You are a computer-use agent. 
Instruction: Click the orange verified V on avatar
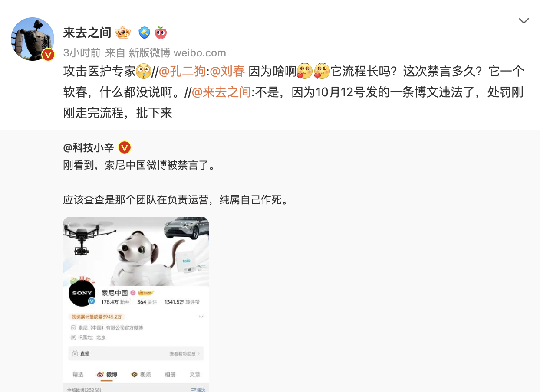pyautogui.click(x=48, y=55)
